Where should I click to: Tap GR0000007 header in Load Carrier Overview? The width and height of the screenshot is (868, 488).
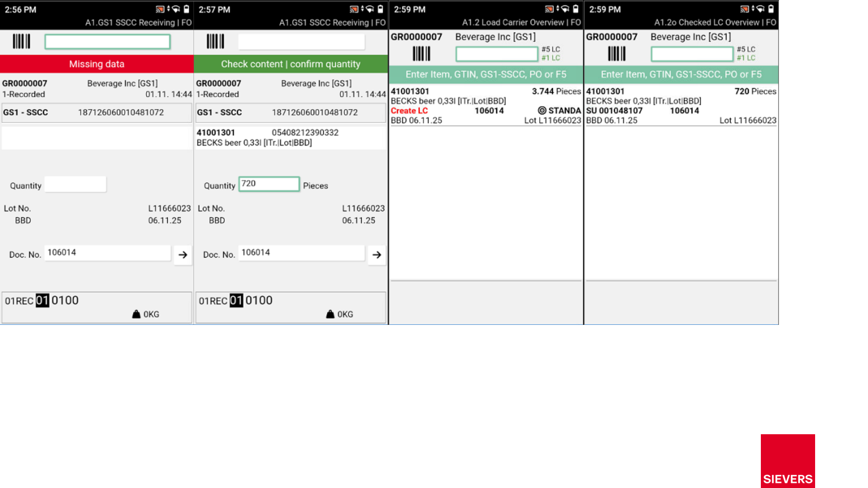(x=416, y=37)
